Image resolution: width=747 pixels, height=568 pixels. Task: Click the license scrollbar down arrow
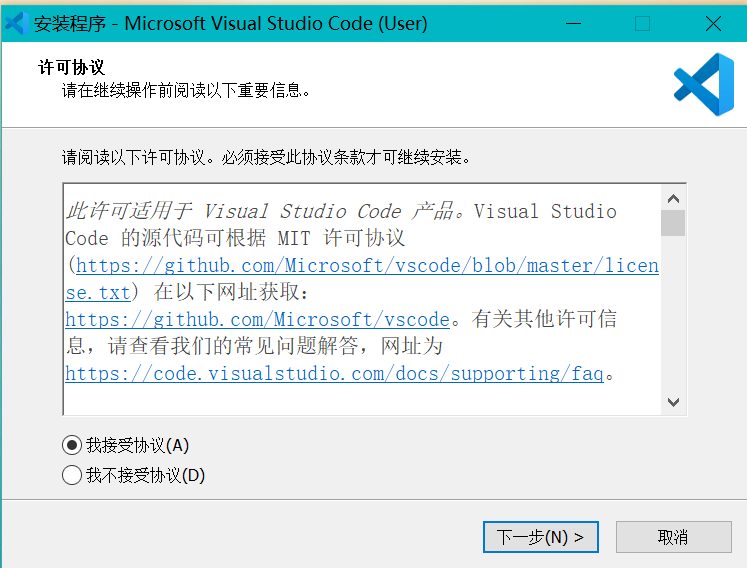[x=673, y=402]
